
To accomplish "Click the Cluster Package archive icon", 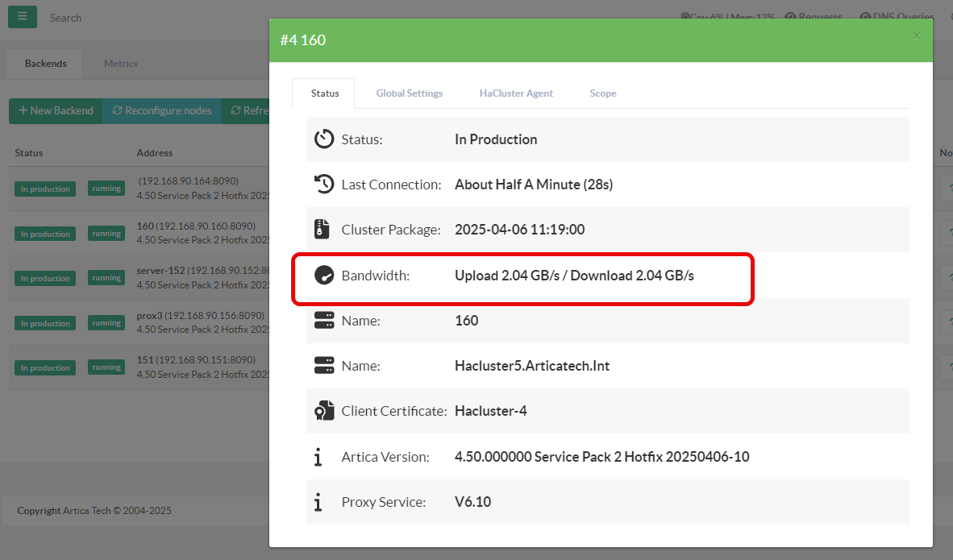I will [x=323, y=230].
